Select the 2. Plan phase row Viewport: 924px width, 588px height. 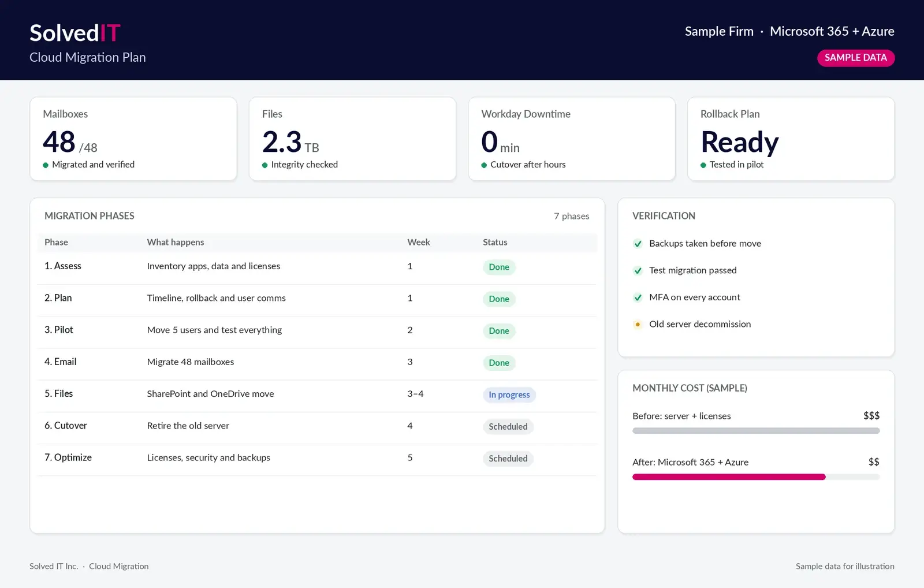pyautogui.click(x=317, y=300)
